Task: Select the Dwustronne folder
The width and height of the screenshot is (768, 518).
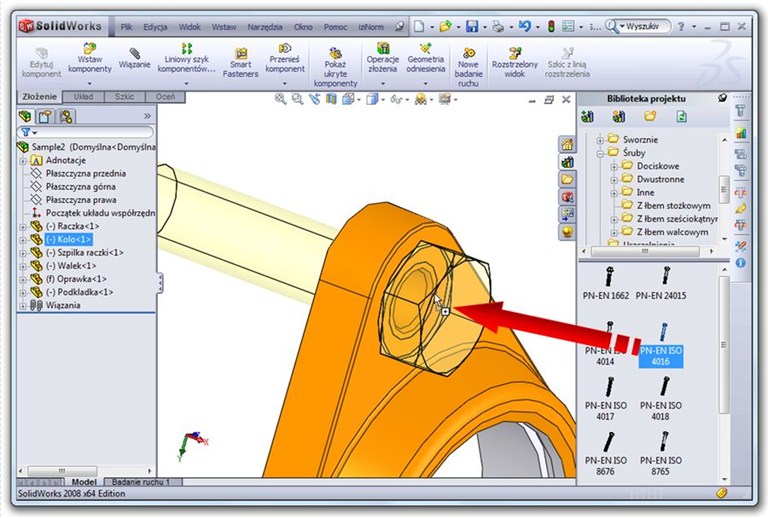Action: coord(660,179)
